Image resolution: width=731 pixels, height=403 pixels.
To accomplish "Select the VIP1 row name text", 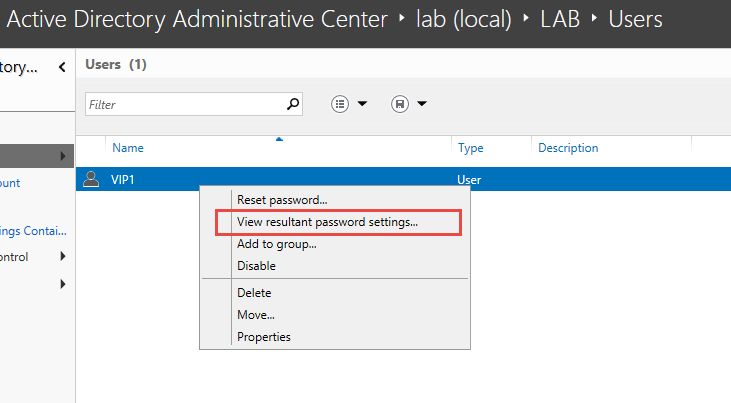I will (123, 180).
